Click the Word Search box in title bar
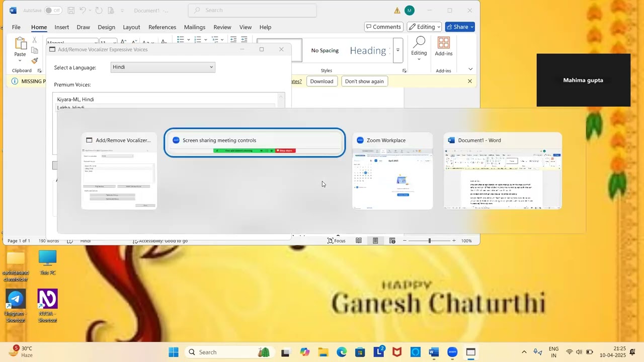Image resolution: width=644 pixels, height=362 pixels. pyautogui.click(x=253, y=11)
